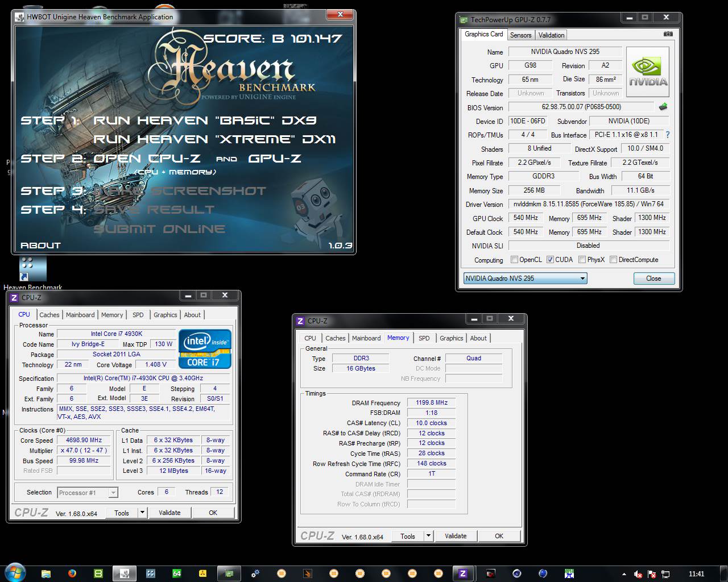Open About tab in CPU-Z CPU window
This screenshot has height=582, width=728.
click(x=192, y=315)
